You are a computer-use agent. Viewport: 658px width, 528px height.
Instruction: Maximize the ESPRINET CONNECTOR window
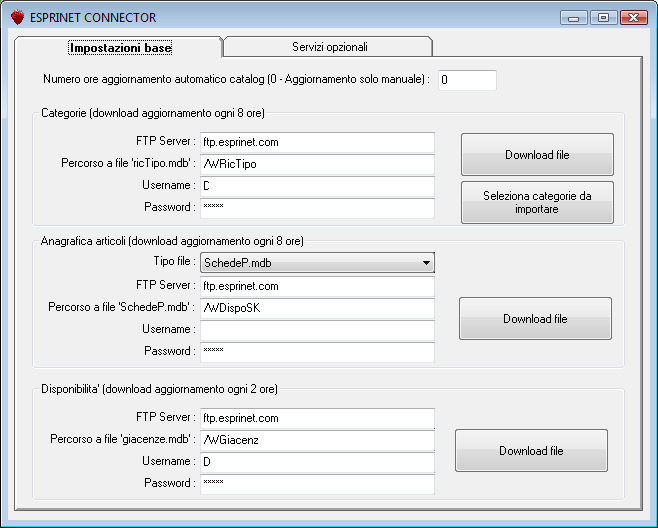[603, 18]
